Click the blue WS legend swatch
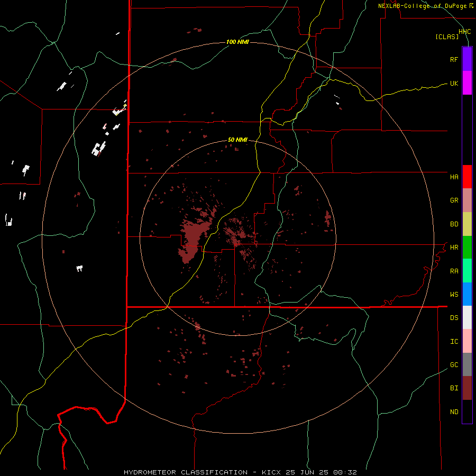The width and height of the screenshot is (476, 476). pyautogui.click(x=467, y=294)
